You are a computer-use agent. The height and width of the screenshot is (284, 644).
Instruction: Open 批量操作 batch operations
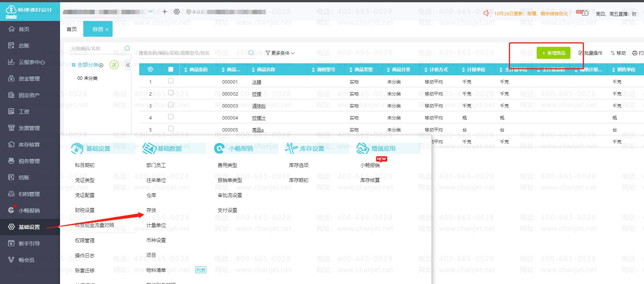(x=590, y=53)
